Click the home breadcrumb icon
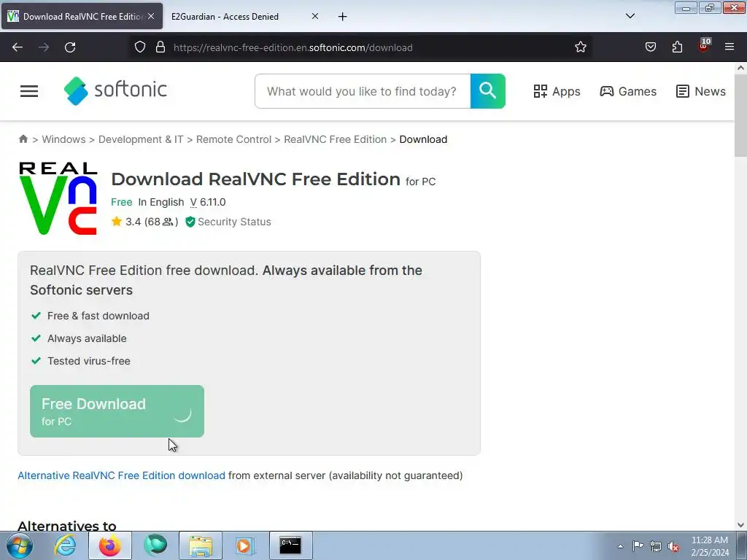 point(23,139)
